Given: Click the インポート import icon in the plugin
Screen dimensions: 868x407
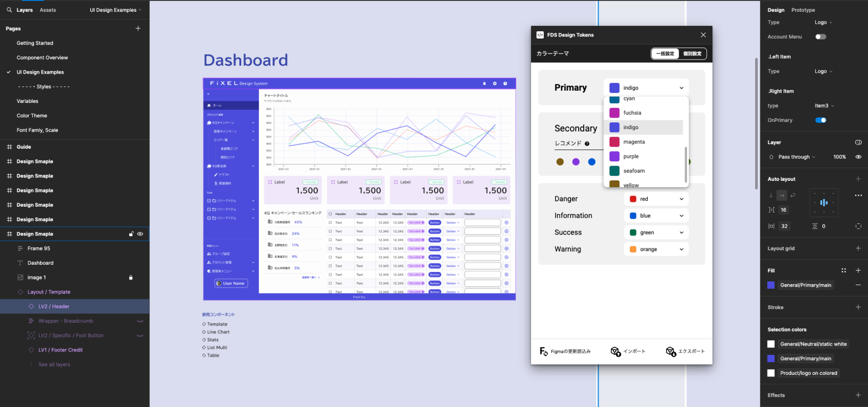Looking at the screenshot, I should tap(615, 351).
